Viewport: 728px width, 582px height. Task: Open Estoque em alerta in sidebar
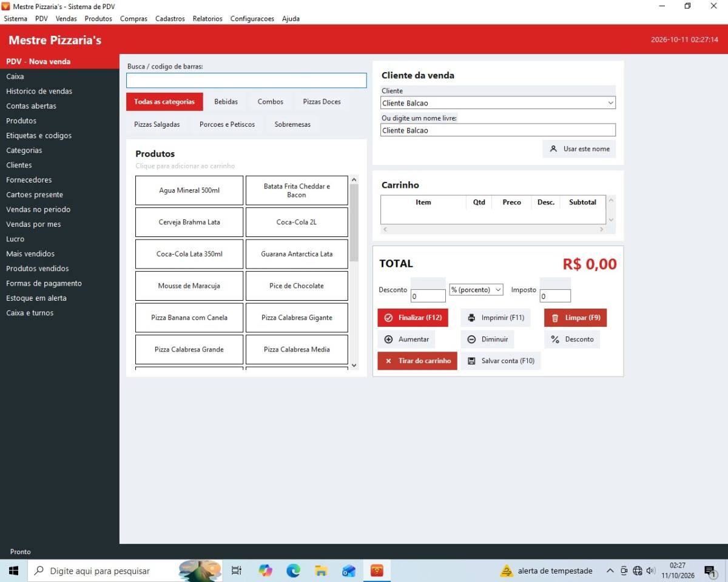pos(36,298)
